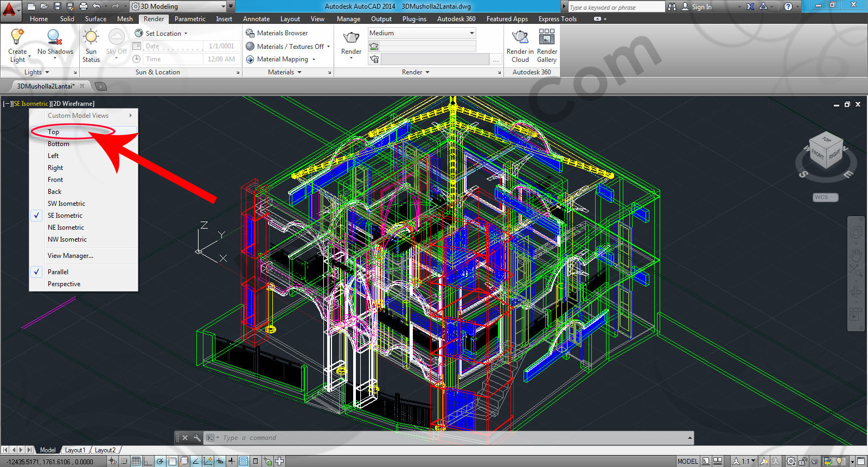The image size is (868, 467).
Task: Toggle the grid display in status bar
Action: tap(136, 461)
